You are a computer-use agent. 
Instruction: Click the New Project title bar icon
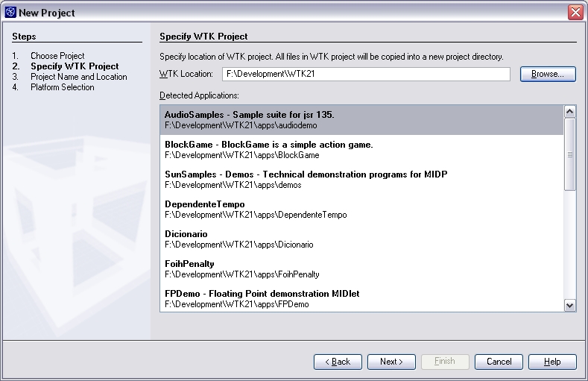point(10,12)
